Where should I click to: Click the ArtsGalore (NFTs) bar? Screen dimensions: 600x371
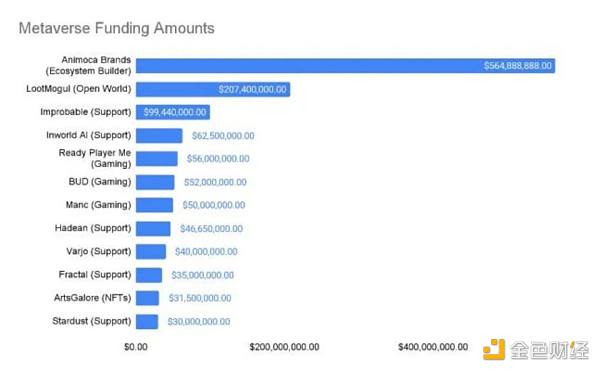[148, 298]
